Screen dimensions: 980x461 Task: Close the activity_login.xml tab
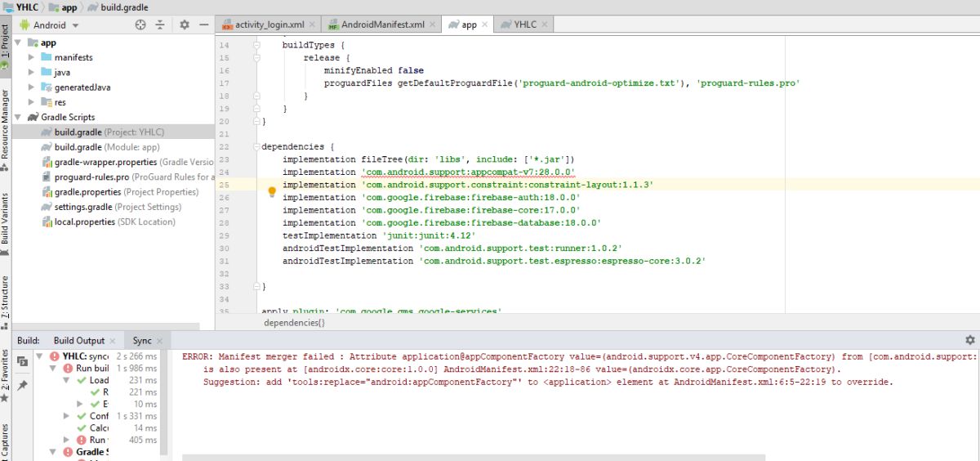[312, 25]
